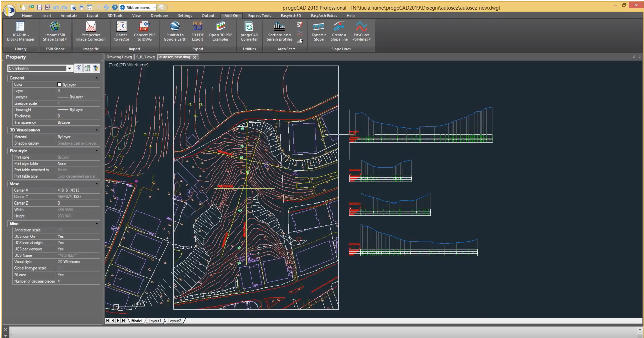This screenshot has height=338, width=644.
Task: Click the filter lightning icon in Property panel
Action: (96, 68)
